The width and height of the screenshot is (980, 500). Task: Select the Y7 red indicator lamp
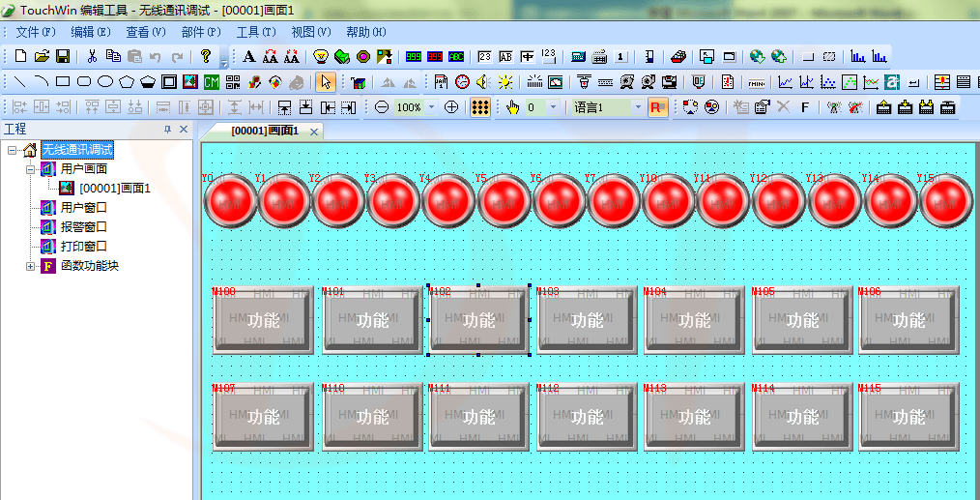pyautogui.click(x=613, y=201)
